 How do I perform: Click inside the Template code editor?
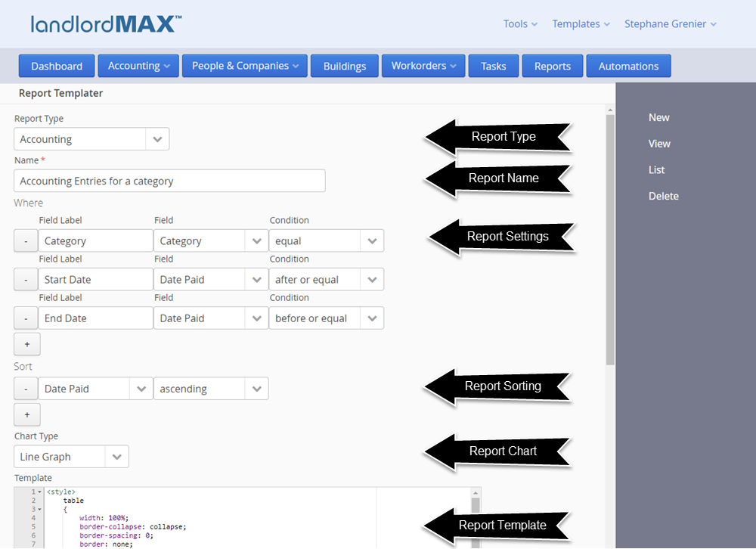(258, 518)
